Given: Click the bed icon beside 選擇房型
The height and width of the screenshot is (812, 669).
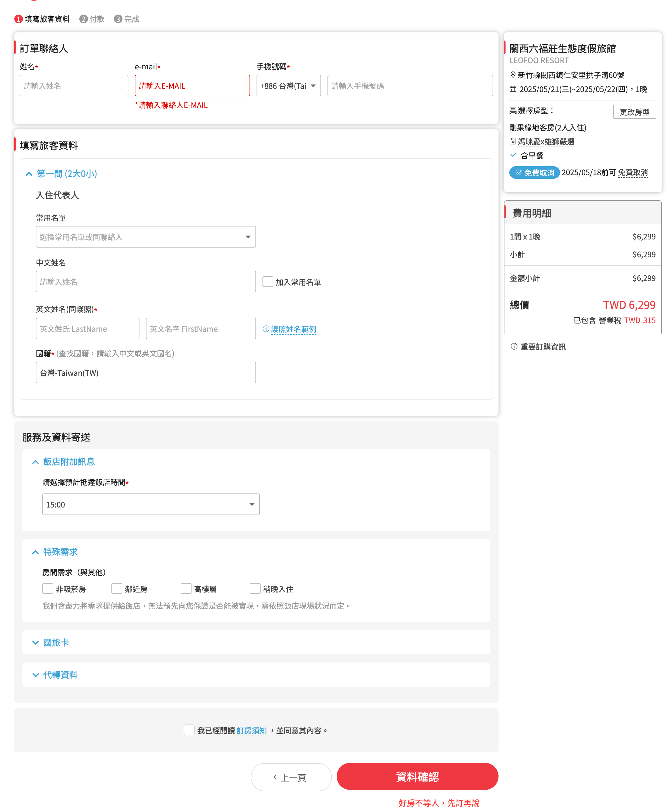Looking at the screenshot, I should pos(513,111).
